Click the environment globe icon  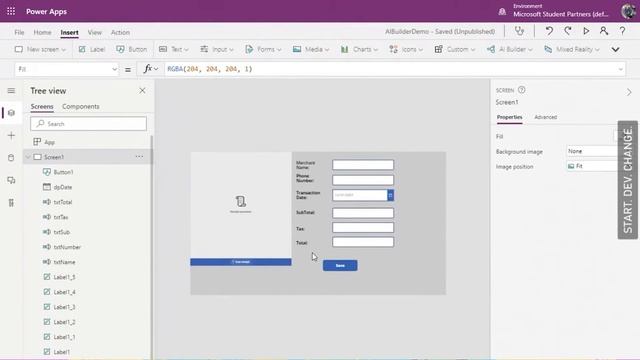coord(502,12)
